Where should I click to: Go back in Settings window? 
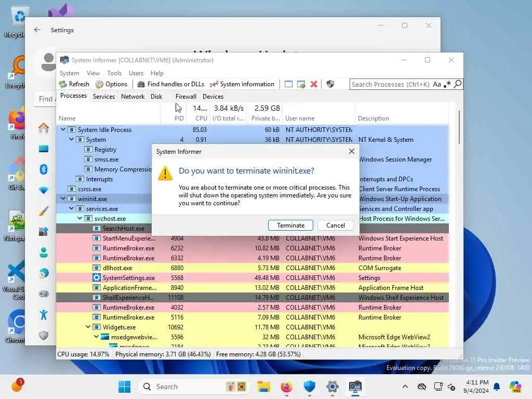tap(37, 30)
